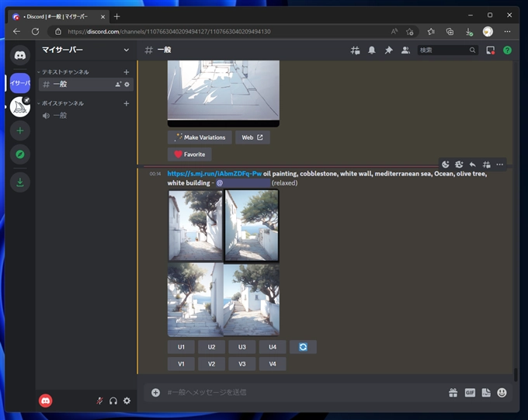Image resolution: width=528 pixels, height=420 pixels.
Task: Click the Web button
Action: click(x=252, y=137)
